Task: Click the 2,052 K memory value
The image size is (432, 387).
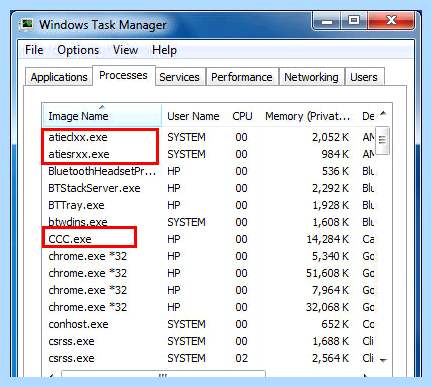Action: [330, 137]
